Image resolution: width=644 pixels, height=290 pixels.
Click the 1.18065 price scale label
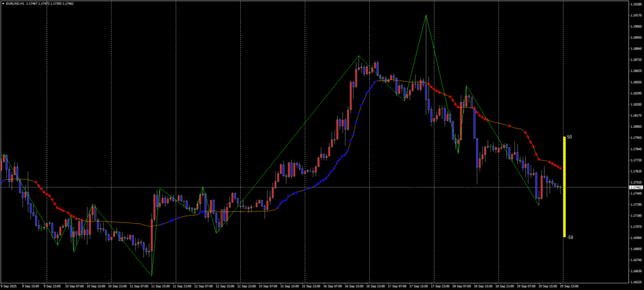click(635, 126)
